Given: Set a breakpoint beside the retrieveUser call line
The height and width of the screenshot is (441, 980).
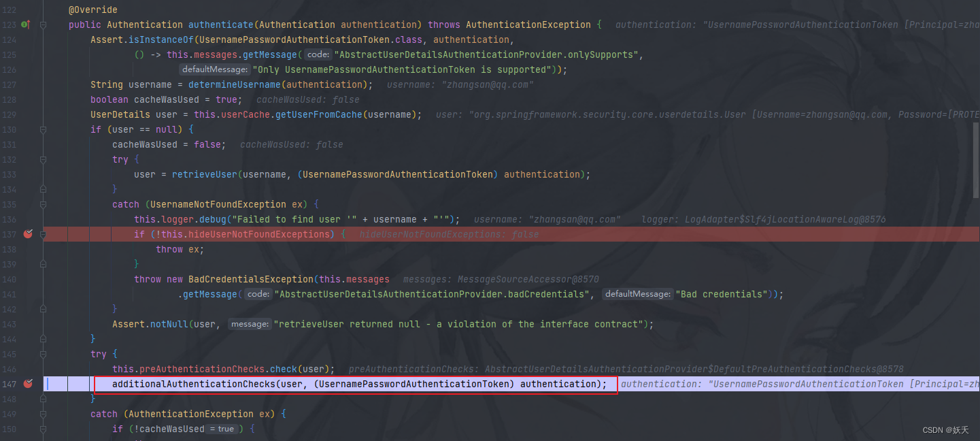Looking at the screenshot, I should [x=27, y=174].
